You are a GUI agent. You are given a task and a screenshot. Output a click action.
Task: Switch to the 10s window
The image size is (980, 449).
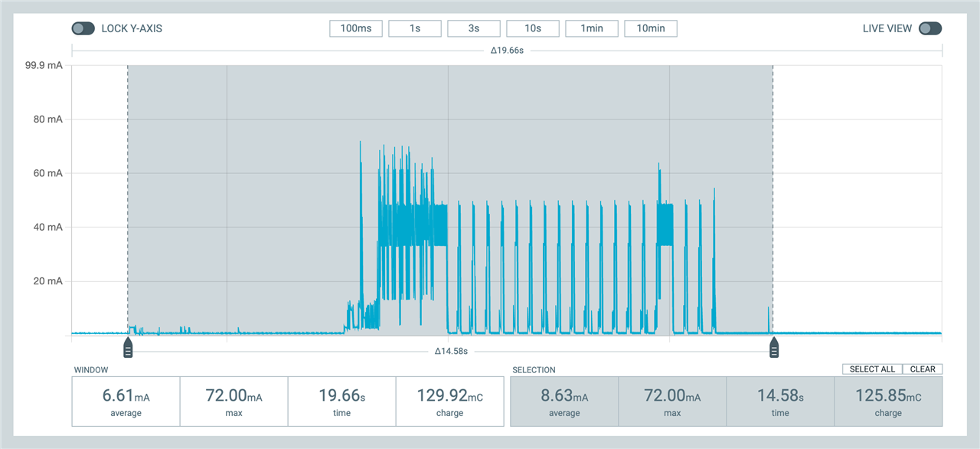tap(533, 28)
